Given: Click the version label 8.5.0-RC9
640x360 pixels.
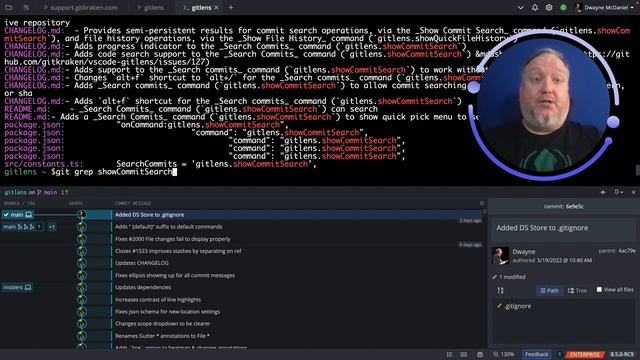Looking at the screenshot, I should (x=622, y=354).
